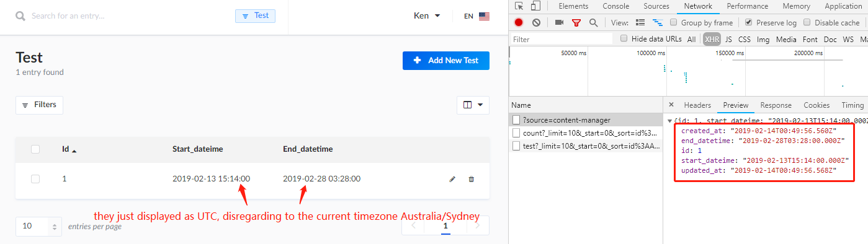Select the Img request type filter
868x244 pixels.
(763, 39)
